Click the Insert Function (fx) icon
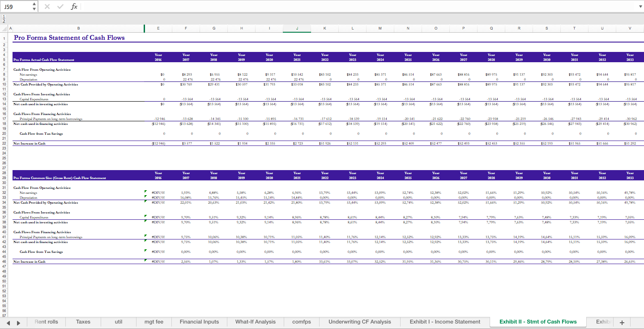 coord(74,6)
